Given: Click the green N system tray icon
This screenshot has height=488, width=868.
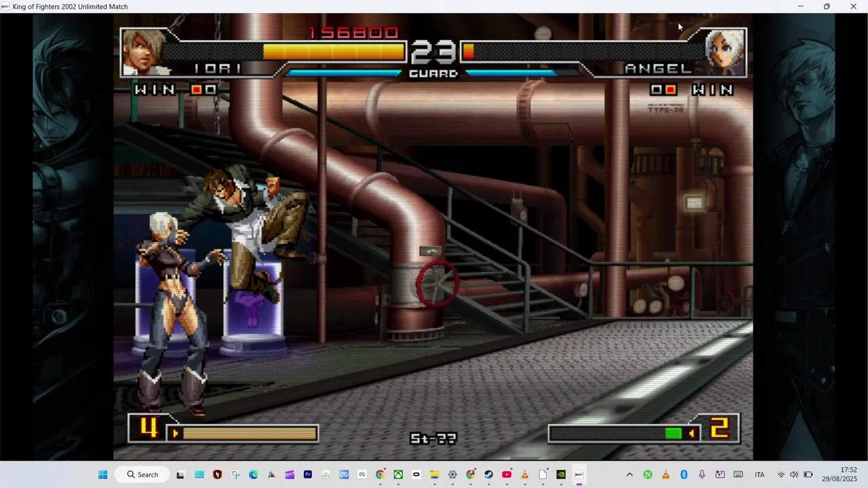Looking at the screenshot, I should click(648, 474).
